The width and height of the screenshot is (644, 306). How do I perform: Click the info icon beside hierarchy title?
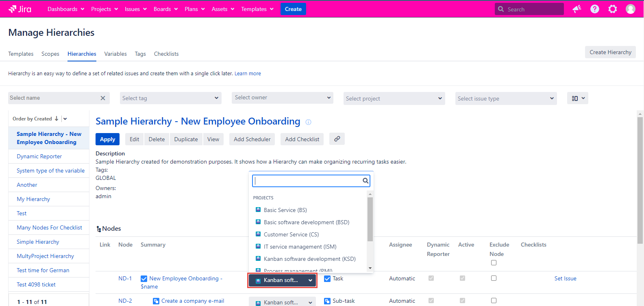pyautogui.click(x=308, y=122)
